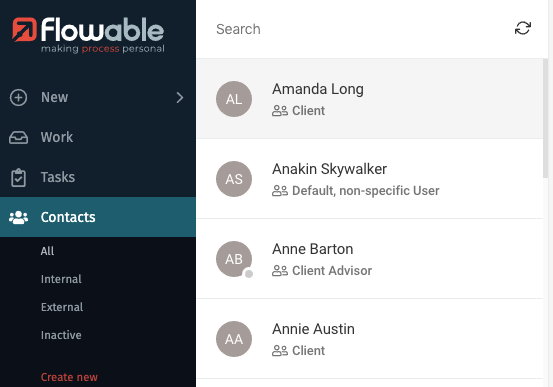Click the refresh contacts icon
Viewport: 553px width, 387px height.
point(523,28)
